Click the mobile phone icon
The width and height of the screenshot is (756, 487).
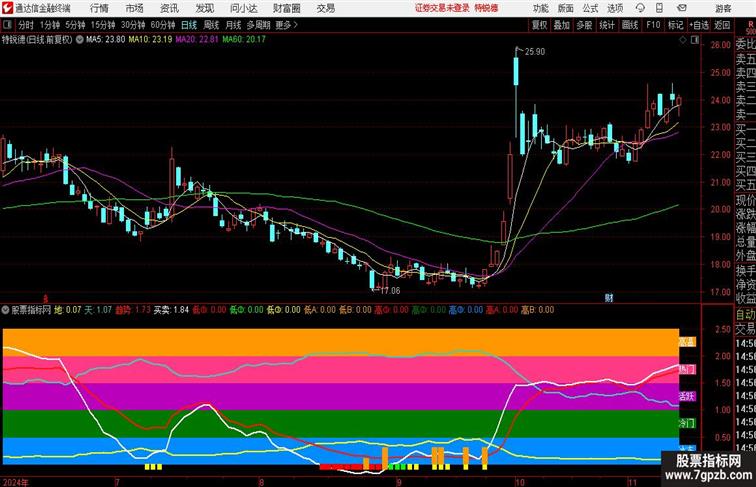pos(660,8)
